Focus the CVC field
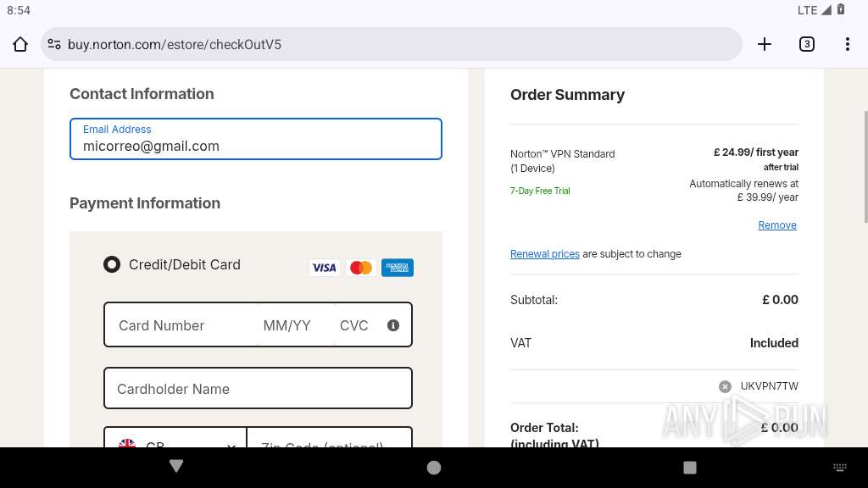This screenshot has height=488, width=868. point(354,325)
